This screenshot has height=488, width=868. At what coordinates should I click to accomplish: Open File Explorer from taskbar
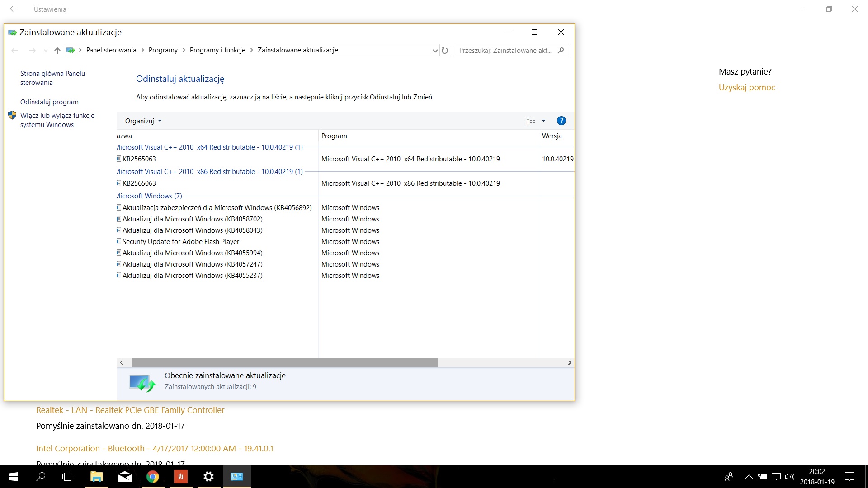point(97,477)
